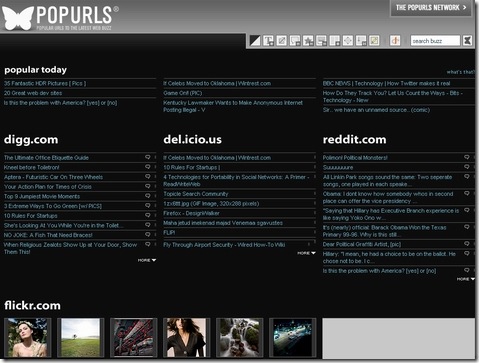479x363 pixels.
Task: Click comment bubble beside 'When Religious Zealots Show Up'
Action: coord(148,244)
